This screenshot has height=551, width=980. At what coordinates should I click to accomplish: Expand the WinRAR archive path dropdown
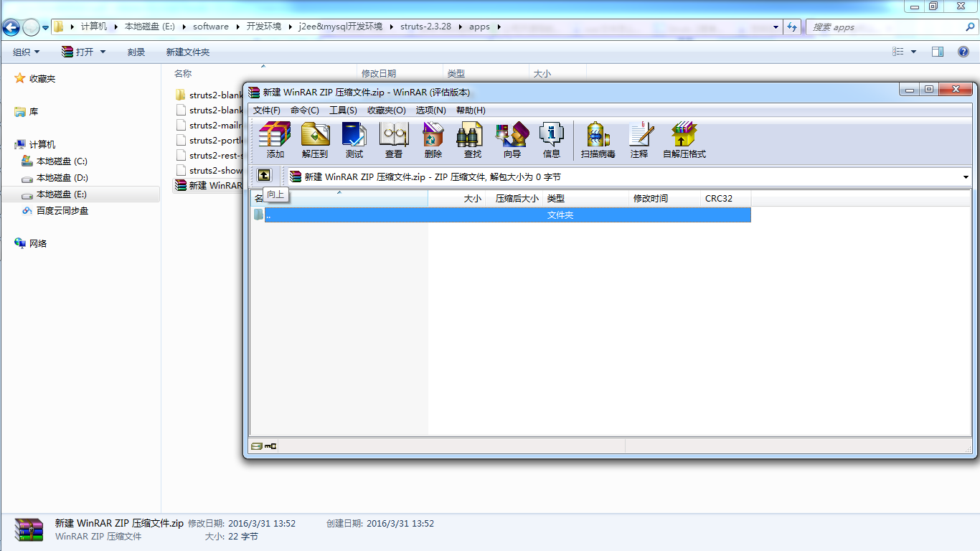coord(966,177)
